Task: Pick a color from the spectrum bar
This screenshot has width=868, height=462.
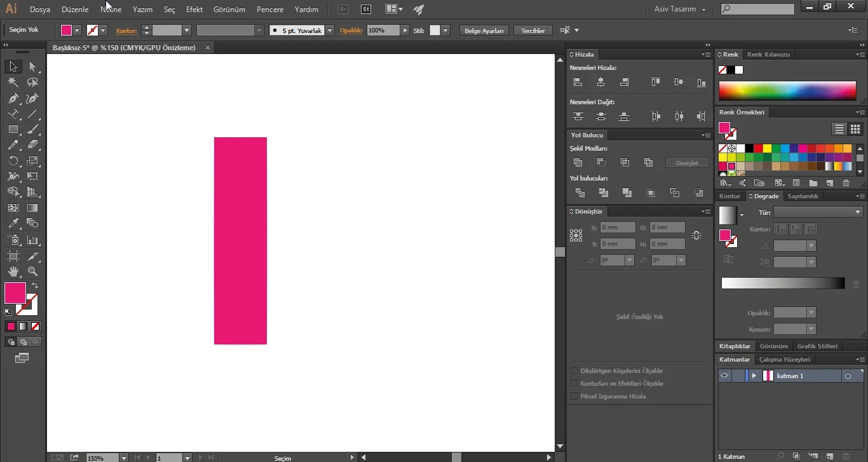Action: (787, 91)
